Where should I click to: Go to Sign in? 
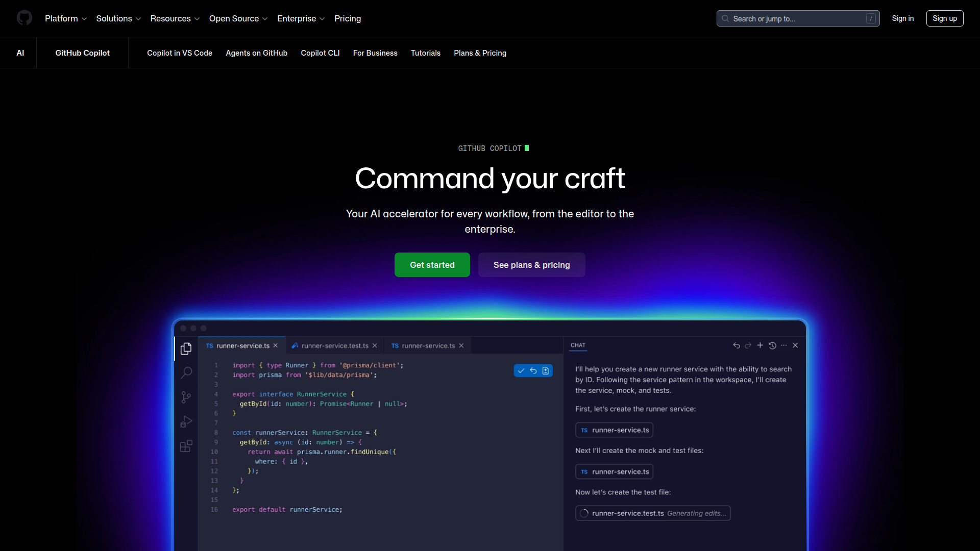tap(902, 18)
